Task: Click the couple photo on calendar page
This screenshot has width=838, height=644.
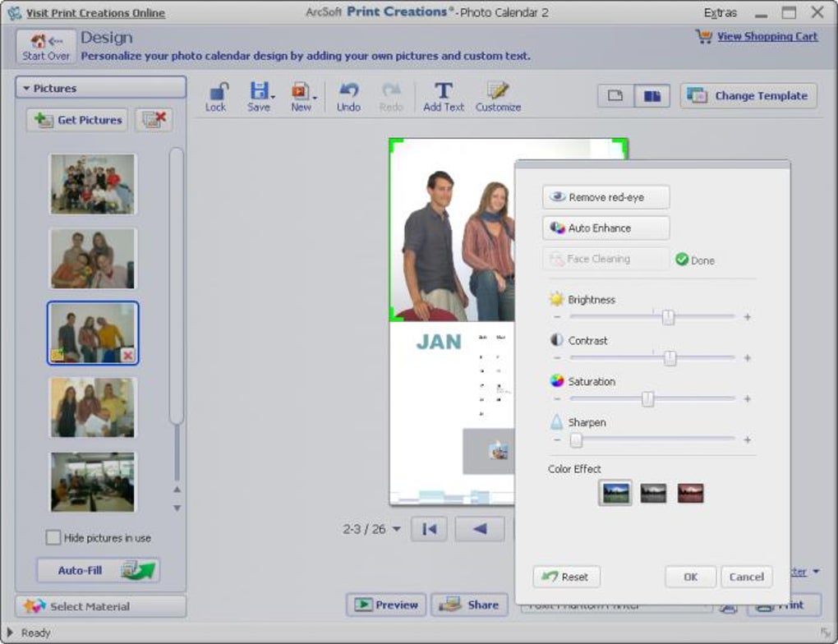Action: tap(452, 230)
